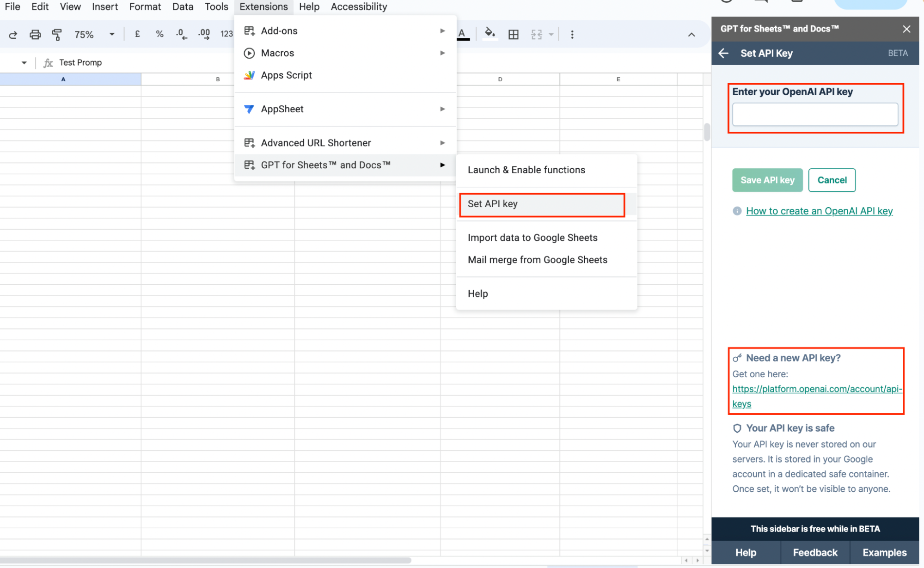This screenshot has height=568, width=924.
Task: Click the print icon
Action: [x=35, y=35]
